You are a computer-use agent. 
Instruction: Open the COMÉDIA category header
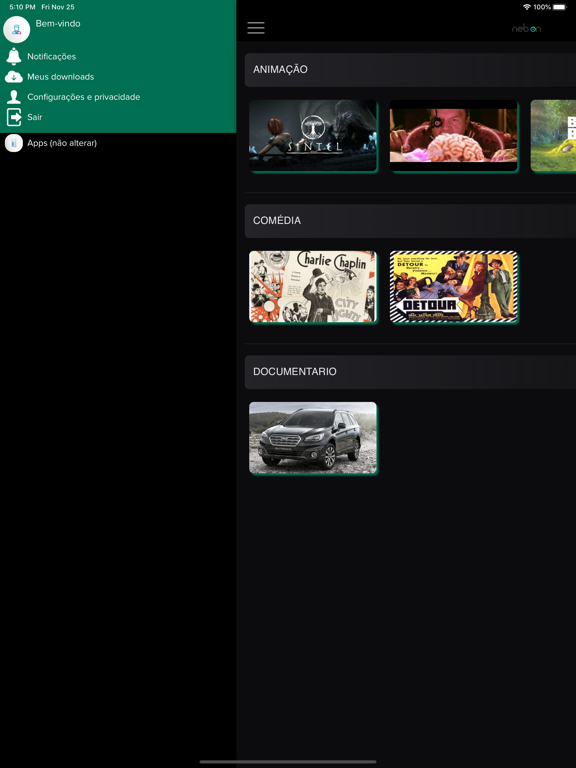click(410, 221)
